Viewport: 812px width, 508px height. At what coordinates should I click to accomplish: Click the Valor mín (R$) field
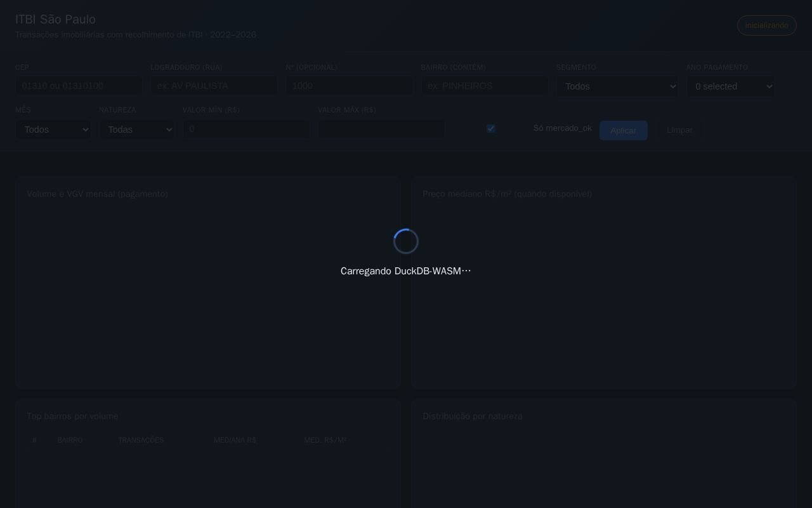coord(246,129)
